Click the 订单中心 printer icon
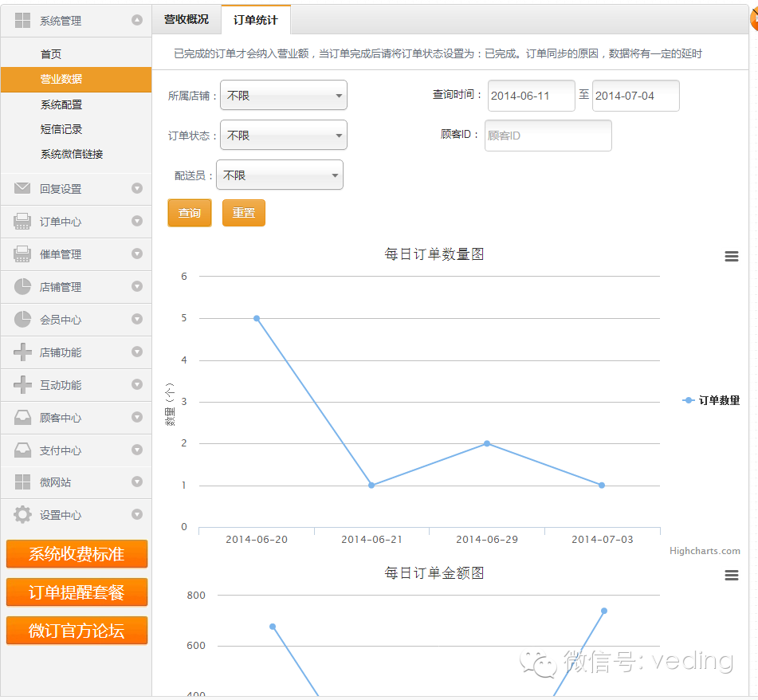Screen dimensions: 758x700 point(22,221)
